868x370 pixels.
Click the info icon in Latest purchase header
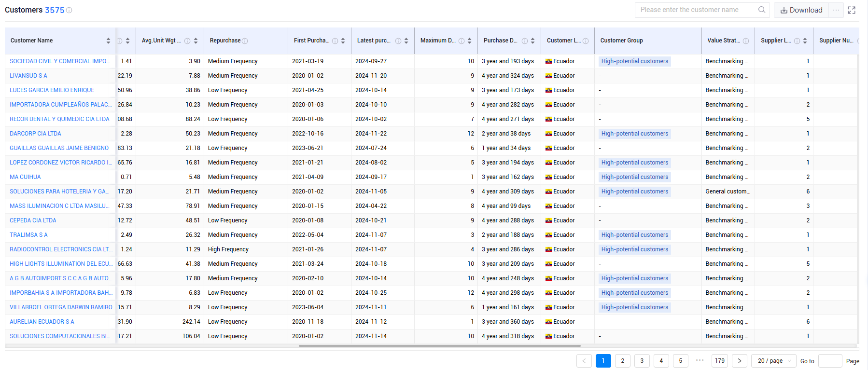pyautogui.click(x=398, y=41)
